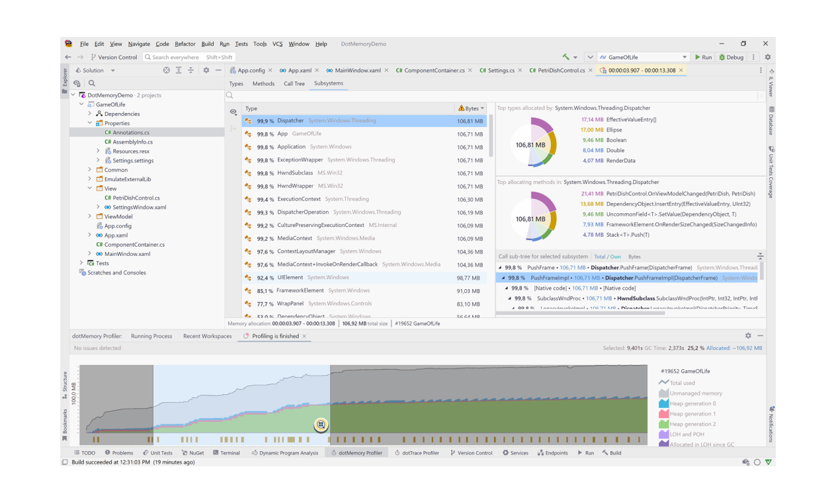Click the navigate back arrow
836x504 pixels.
pos(68,58)
